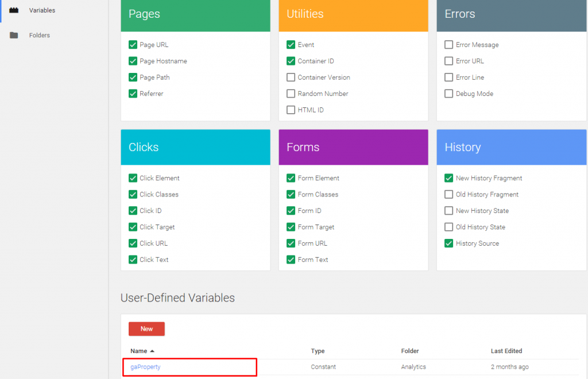The image size is (588, 379).
Task: Enable the Random Number variable
Action: click(x=291, y=94)
